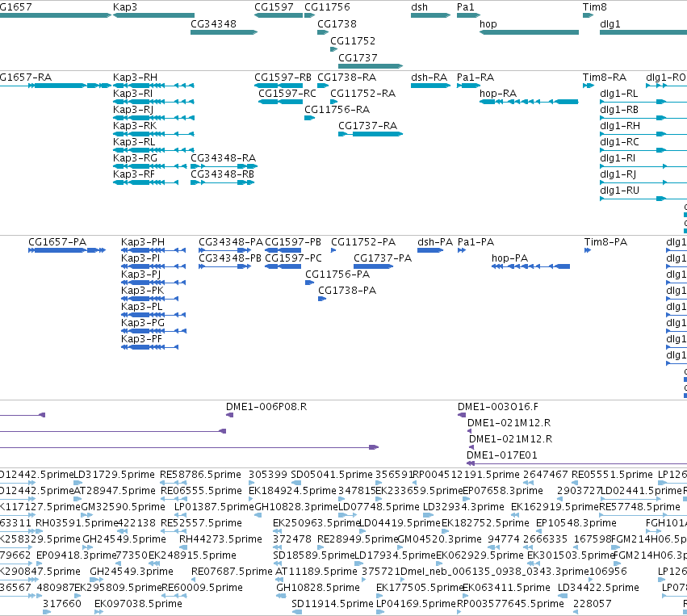Click the CG11756-PA protein label
Viewport: 687px width, 616px height.
click(337, 274)
